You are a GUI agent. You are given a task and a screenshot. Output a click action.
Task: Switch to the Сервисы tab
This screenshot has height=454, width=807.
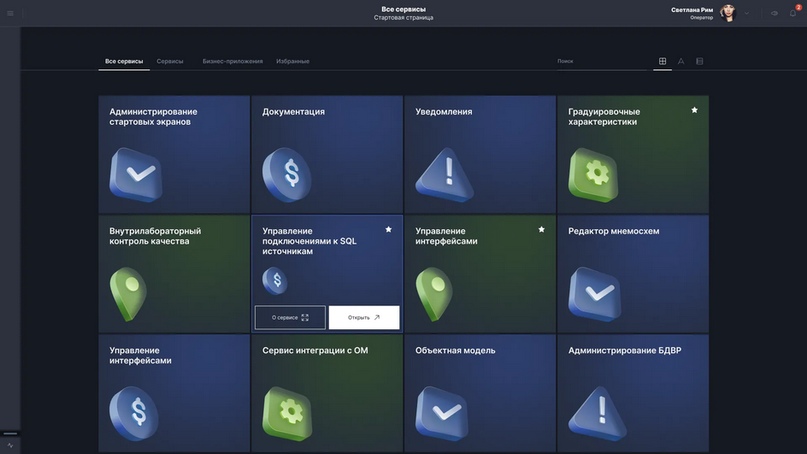[170, 61]
